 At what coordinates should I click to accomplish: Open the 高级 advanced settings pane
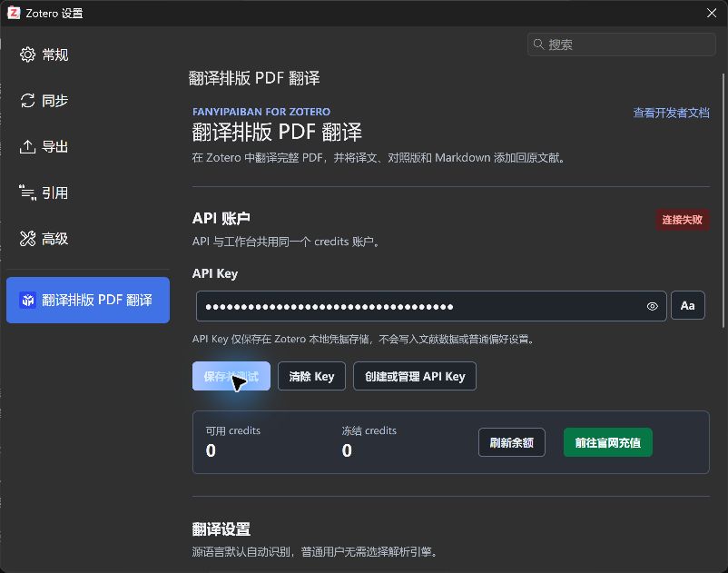[x=88, y=239]
